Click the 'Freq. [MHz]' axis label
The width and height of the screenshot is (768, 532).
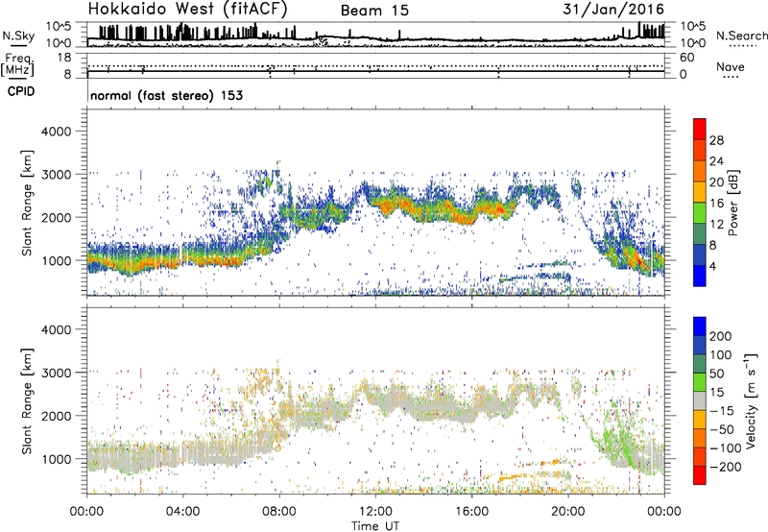[17, 65]
